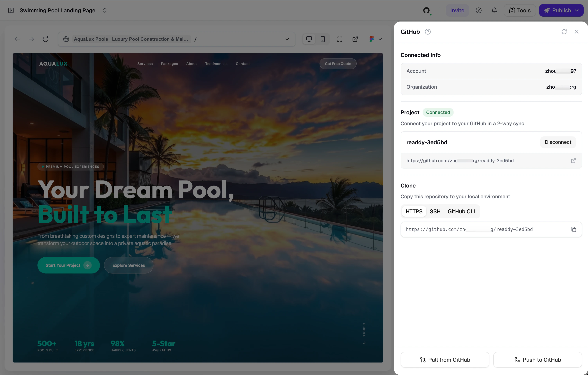Switch preview to desktop view

pos(309,39)
